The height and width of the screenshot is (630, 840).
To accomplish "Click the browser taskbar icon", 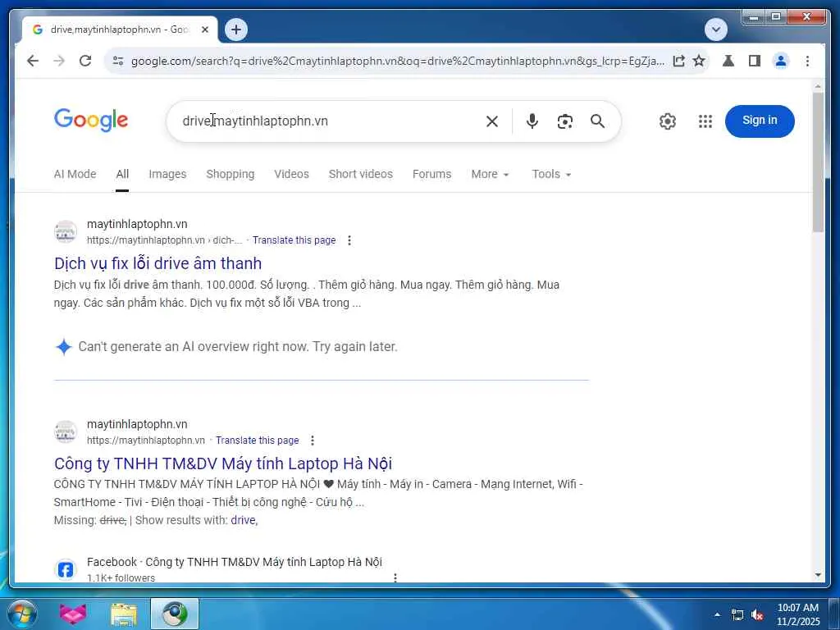I will (175, 614).
